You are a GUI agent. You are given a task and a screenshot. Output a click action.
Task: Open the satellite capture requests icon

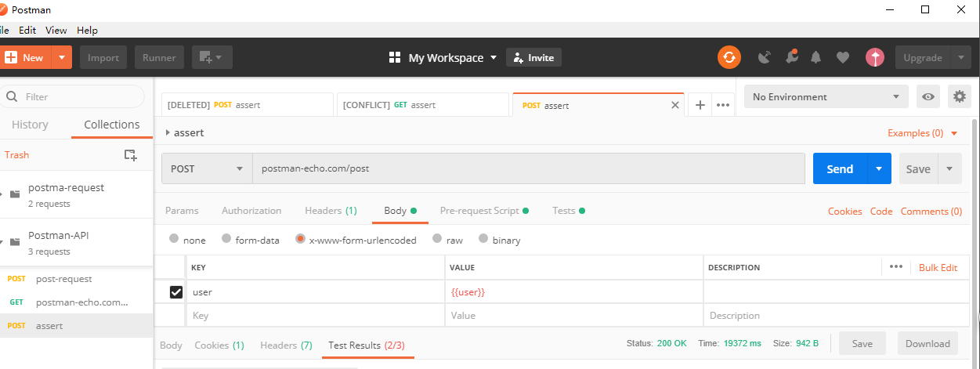[x=765, y=57]
